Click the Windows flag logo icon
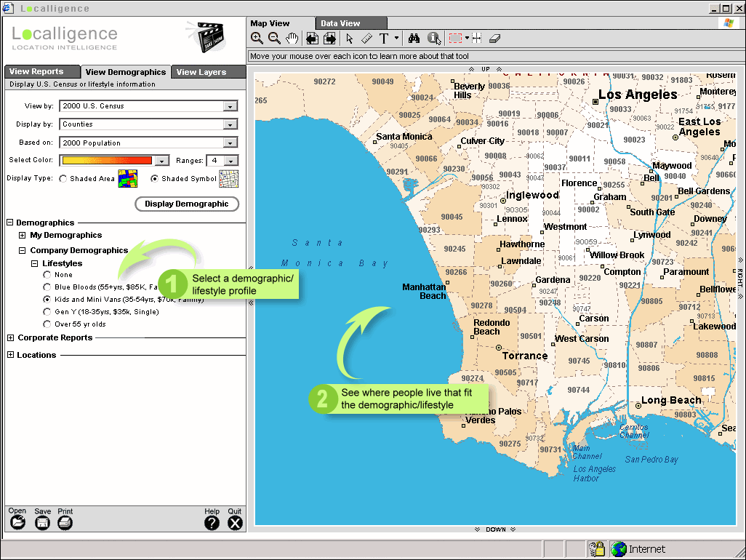 click(x=729, y=23)
